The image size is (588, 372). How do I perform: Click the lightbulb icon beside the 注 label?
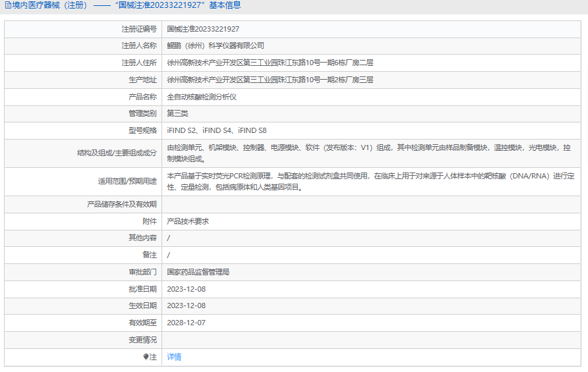tap(146, 357)
